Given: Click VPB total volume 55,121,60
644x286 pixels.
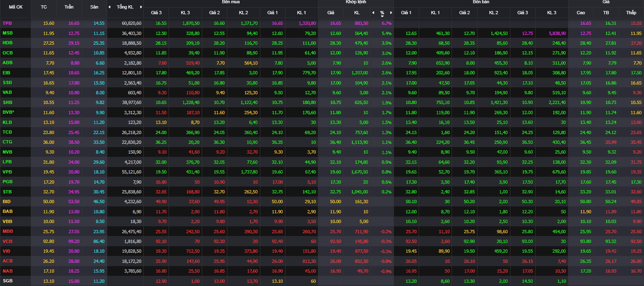Looking at the screenshot, I should coord(132,172).
